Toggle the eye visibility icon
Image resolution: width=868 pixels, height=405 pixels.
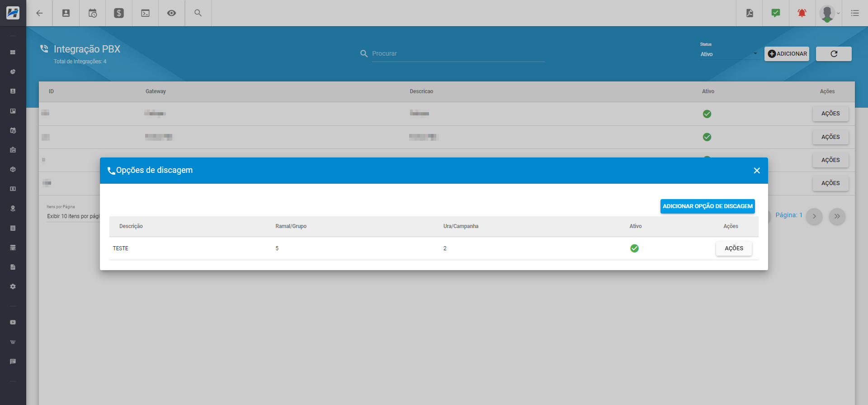171,13
